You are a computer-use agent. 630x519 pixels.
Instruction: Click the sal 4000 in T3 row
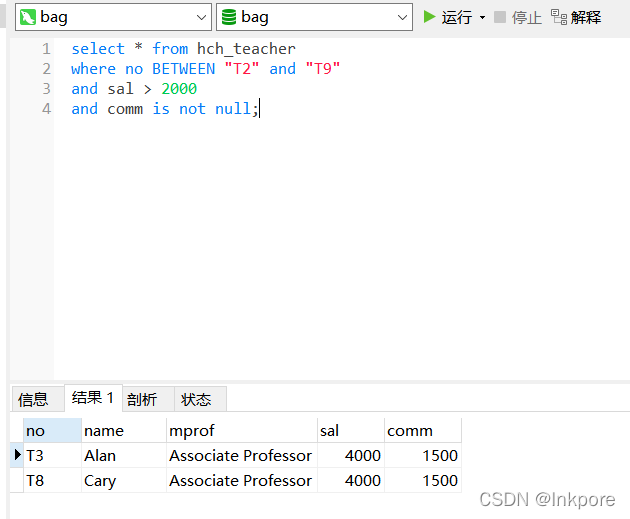[351, 456]
